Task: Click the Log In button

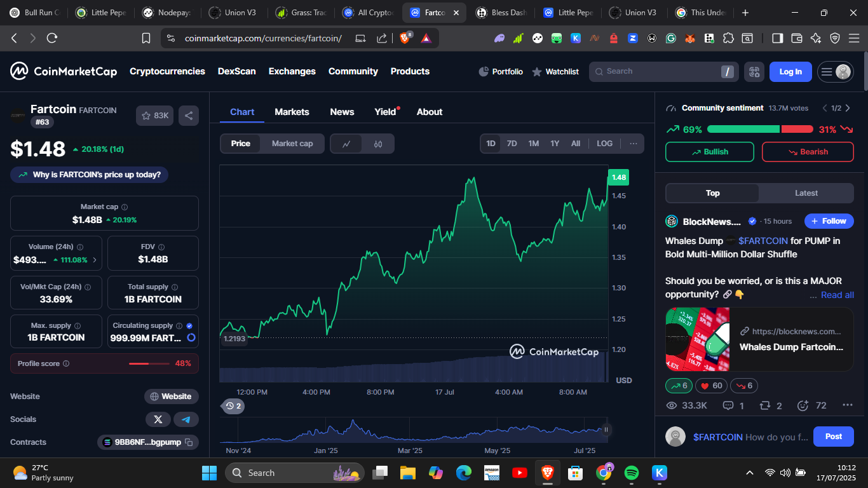Action: 790,72
